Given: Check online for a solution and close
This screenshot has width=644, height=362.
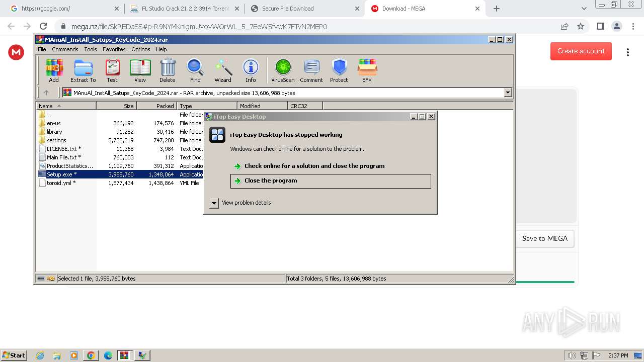Looking at the screenshot, I should 314,166.
